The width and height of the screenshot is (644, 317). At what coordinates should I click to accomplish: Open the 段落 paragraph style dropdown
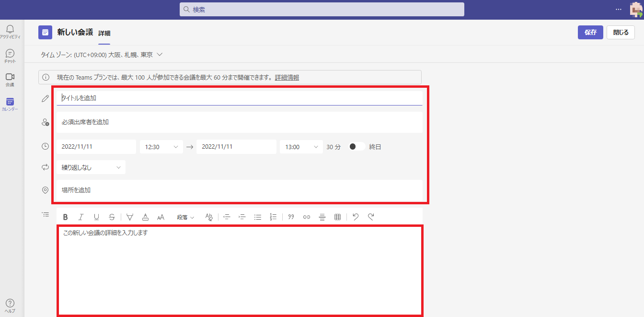pyautogui.click(x=185, y=217)
